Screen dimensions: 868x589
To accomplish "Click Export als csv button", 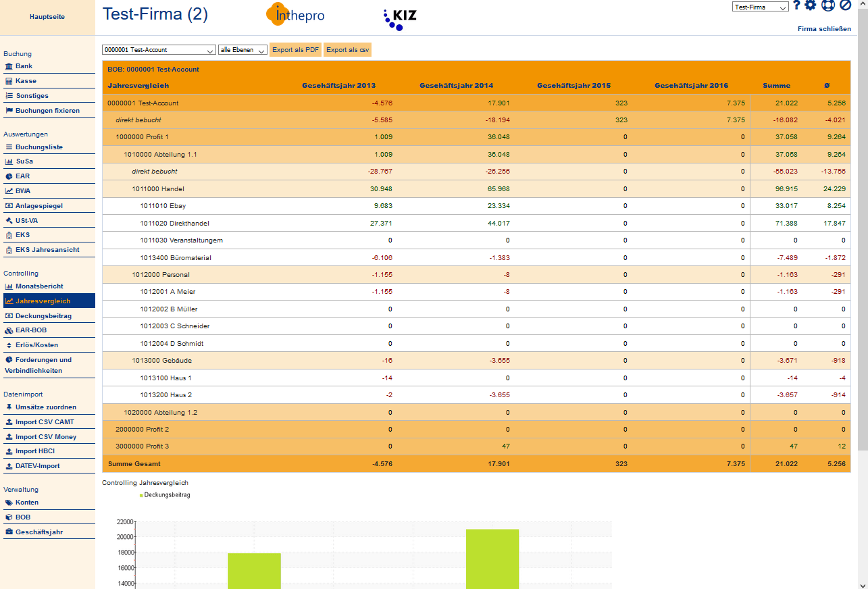I will click(x=347, y=50).
